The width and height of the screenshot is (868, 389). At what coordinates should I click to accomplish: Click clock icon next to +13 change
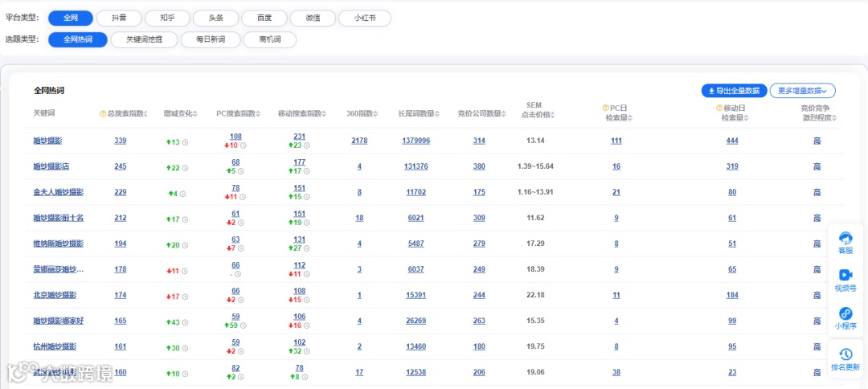pyautogui.click(x=185, y=143)
